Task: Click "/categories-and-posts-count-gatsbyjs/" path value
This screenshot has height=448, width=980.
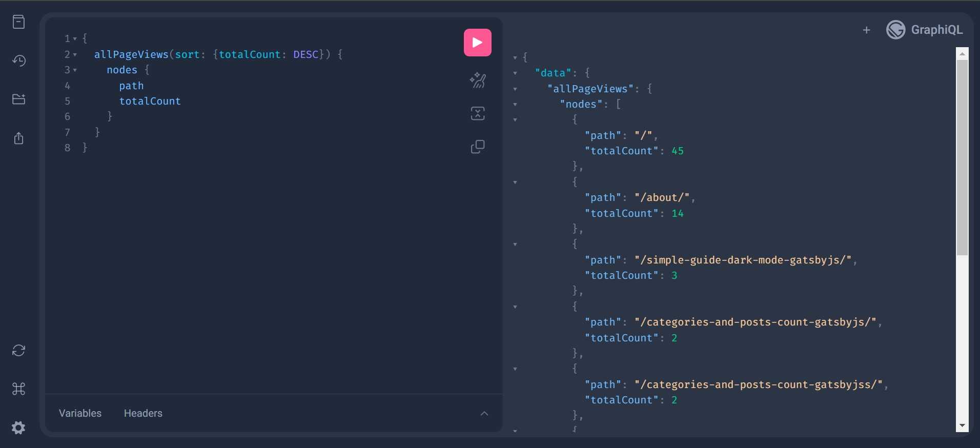Action: point(756,322)
